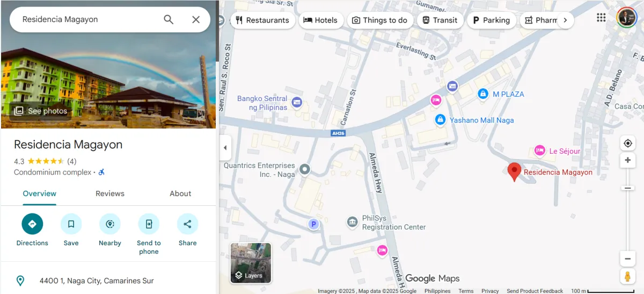Screen dimensions: 644x294
Task: Open the Terms link in the footer
Action: tap(466, 291)
